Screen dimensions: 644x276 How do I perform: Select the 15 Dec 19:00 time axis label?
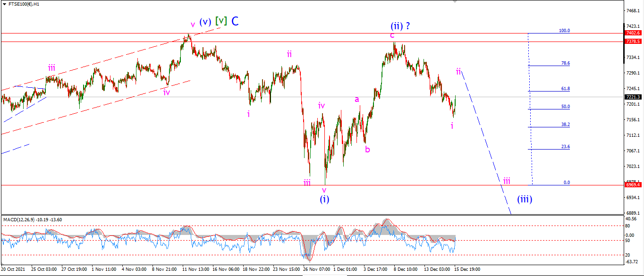[467, 269]
